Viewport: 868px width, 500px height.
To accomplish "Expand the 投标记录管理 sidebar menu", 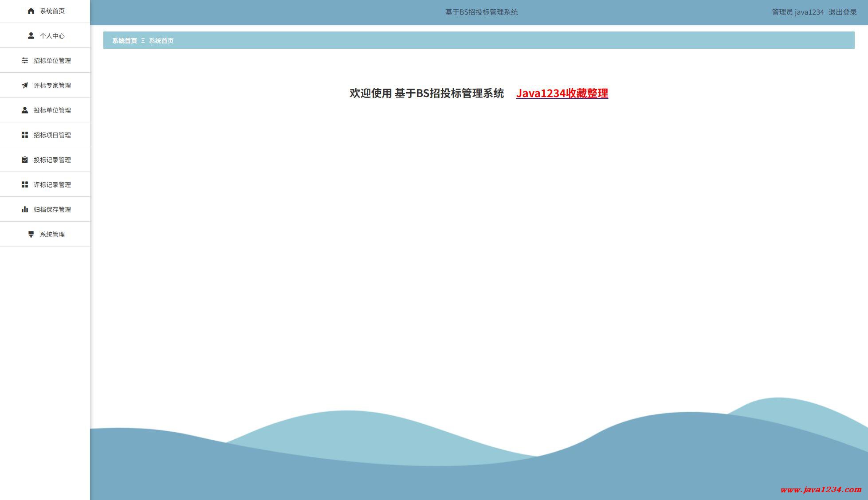I will click(x=52, y=160).
